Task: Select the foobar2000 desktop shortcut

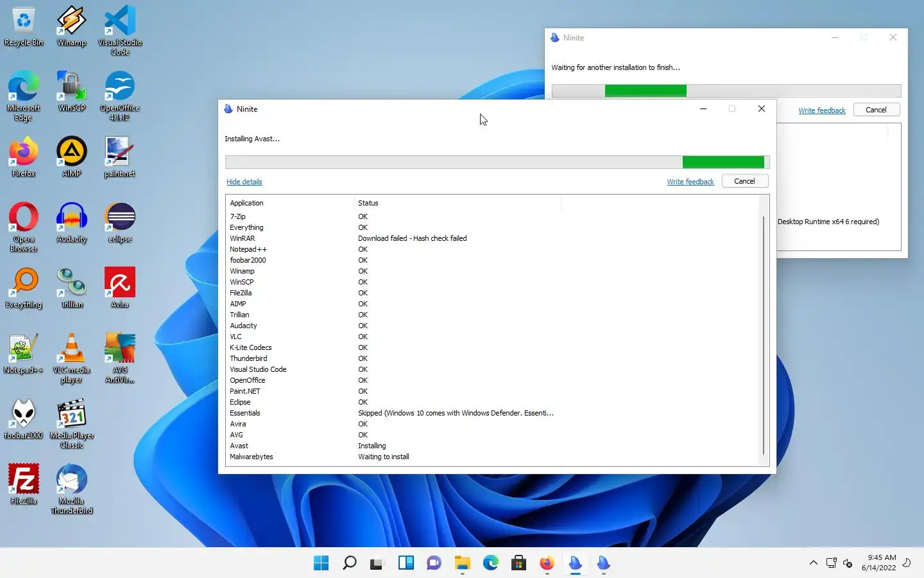Action: click(24, 419)
